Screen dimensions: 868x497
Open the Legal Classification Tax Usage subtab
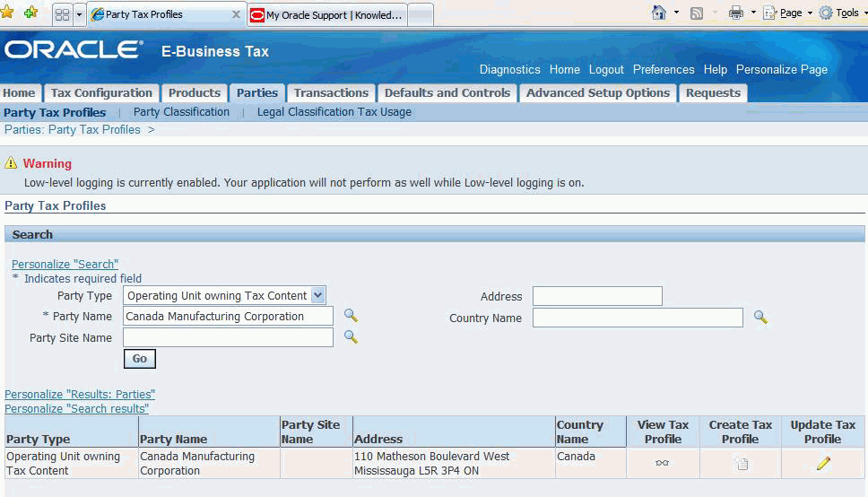[334, 112]
